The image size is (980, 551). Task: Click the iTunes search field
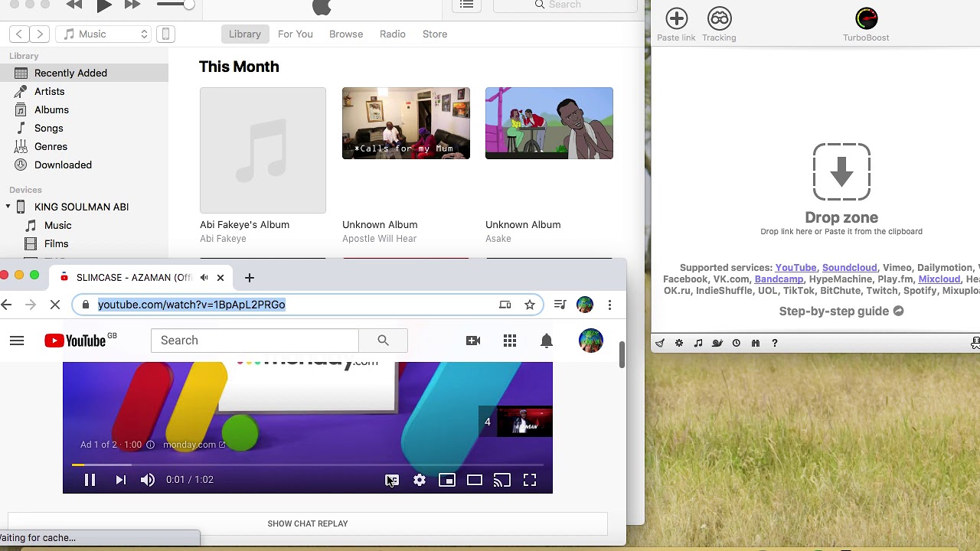tap(565, 5)
